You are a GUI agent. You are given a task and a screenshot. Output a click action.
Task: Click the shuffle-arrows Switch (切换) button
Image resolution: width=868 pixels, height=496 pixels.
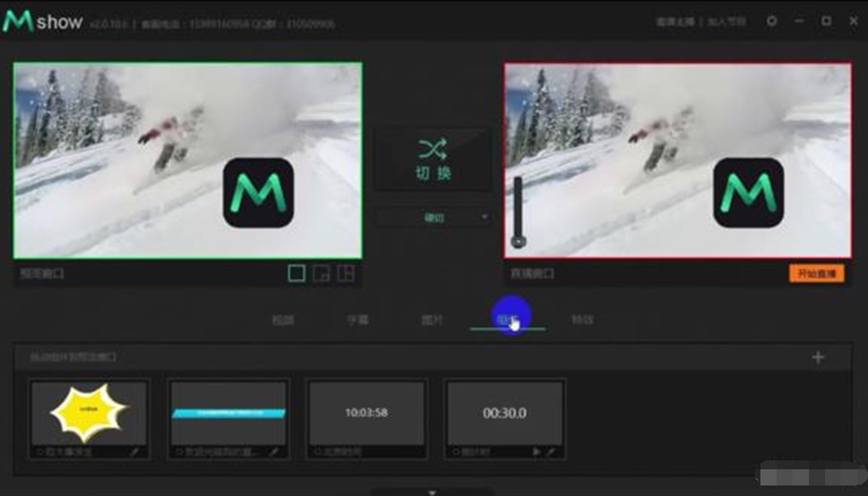click(x=434, y=159)
